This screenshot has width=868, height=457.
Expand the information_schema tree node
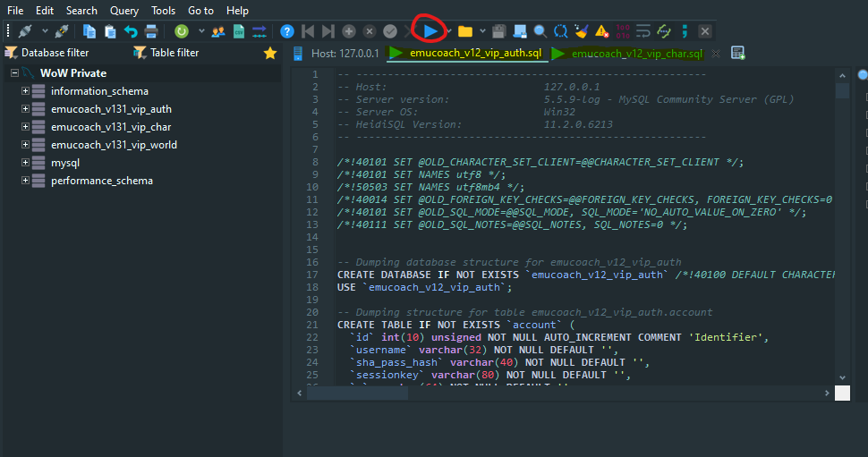point(26,91)
